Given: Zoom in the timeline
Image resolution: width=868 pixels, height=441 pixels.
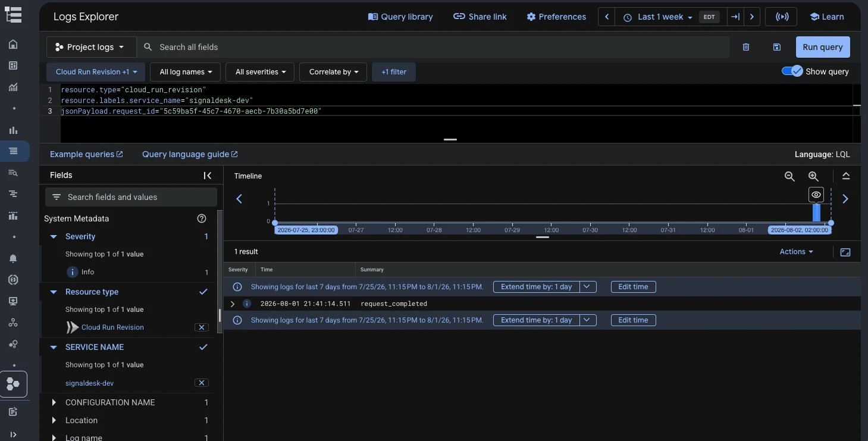Looking at the screenshot, I should (x=813, y=176).
